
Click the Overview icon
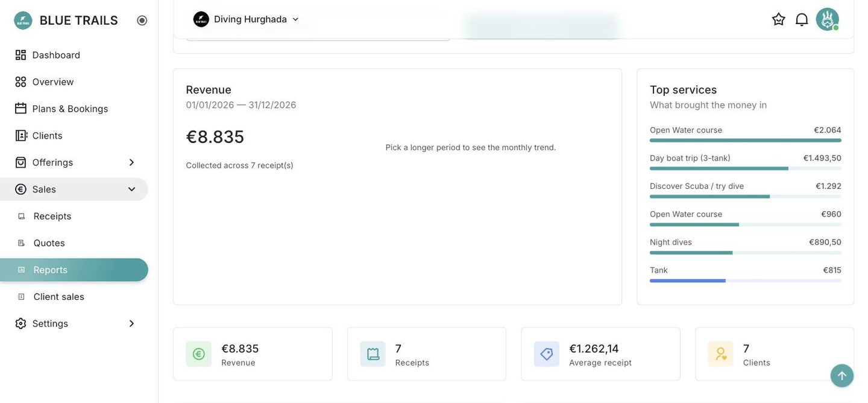20,81
